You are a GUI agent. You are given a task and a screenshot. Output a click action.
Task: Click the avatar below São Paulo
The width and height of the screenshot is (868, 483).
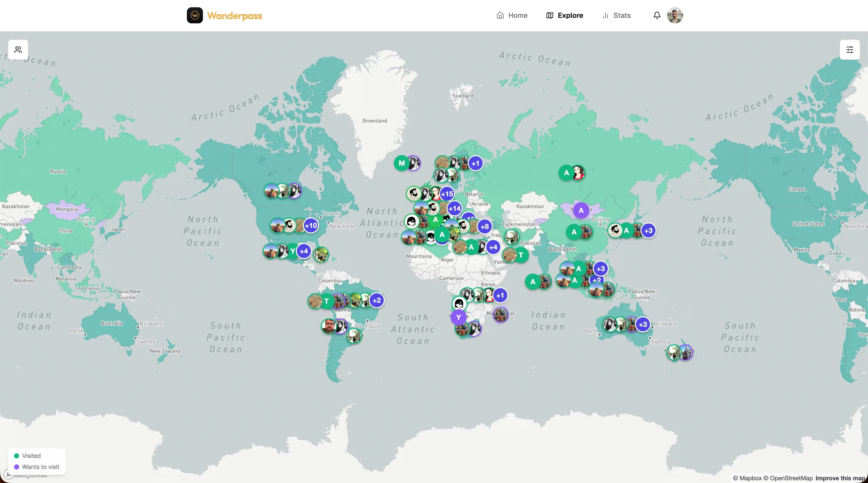click(x=354, y=336)
